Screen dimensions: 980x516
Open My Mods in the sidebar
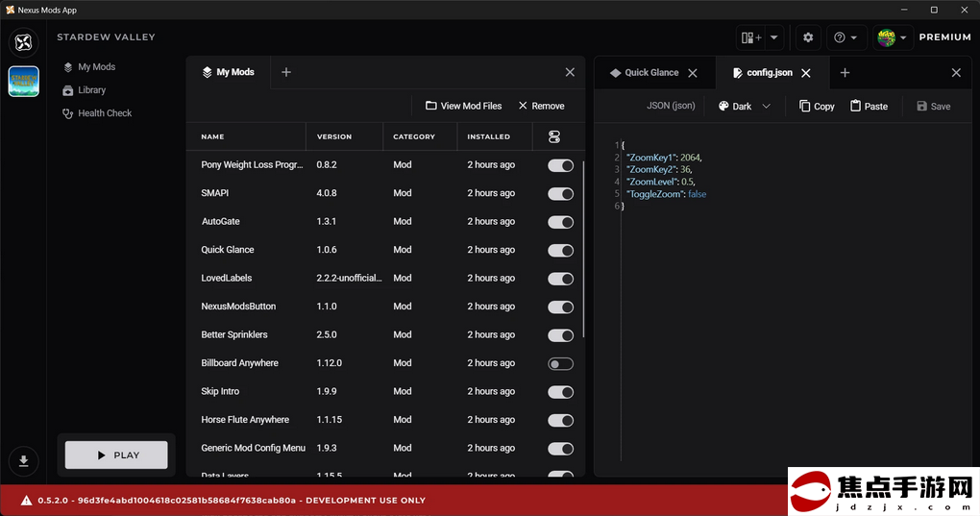tap(89, 67)
